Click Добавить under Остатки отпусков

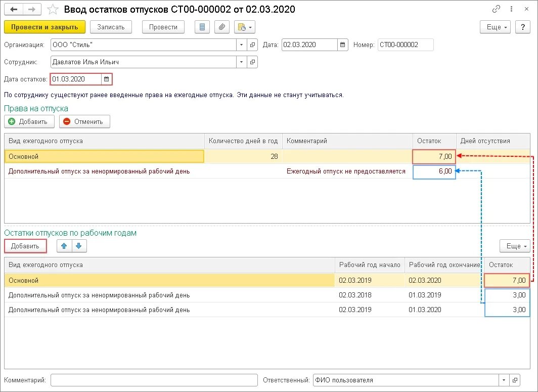(25, 246)
